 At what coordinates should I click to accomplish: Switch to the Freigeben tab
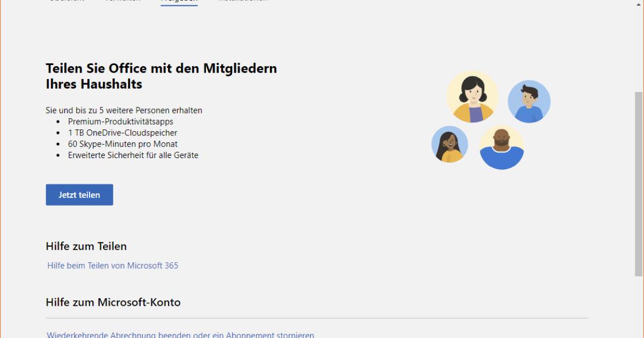tap(179, 2)
